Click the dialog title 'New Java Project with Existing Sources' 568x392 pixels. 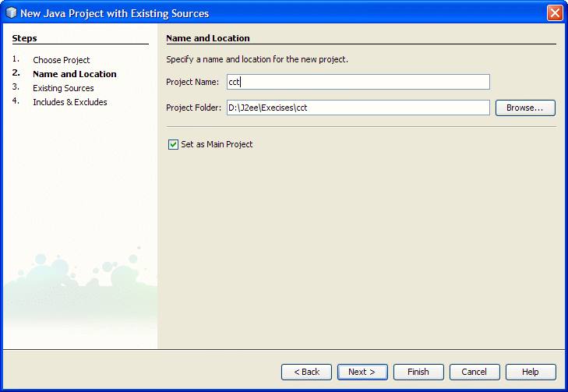[x=115, y=13]
